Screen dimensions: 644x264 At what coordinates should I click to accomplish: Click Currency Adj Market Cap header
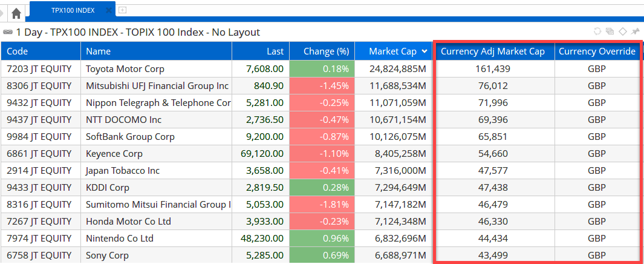(x=493, y=51)
